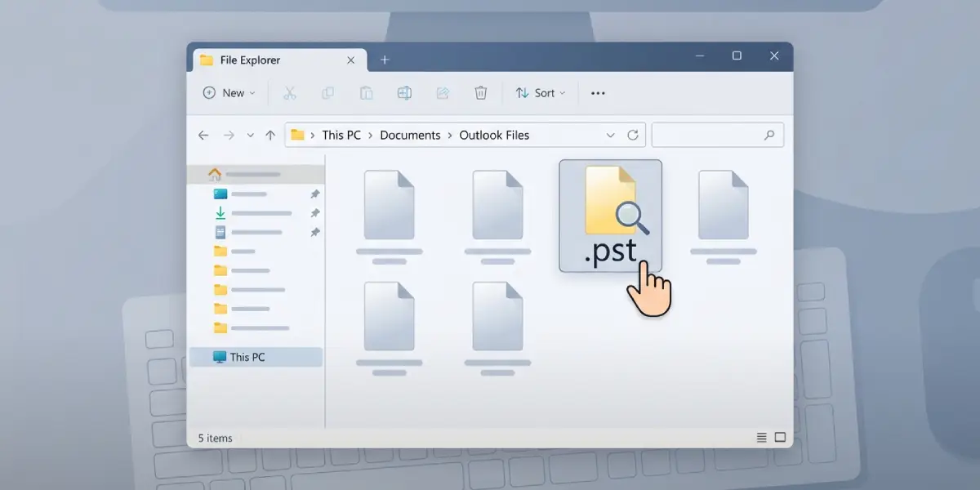The width and height of the screenshot is (980, 490).
Task: Select This PC in the address path
Action: pos(341,136)
